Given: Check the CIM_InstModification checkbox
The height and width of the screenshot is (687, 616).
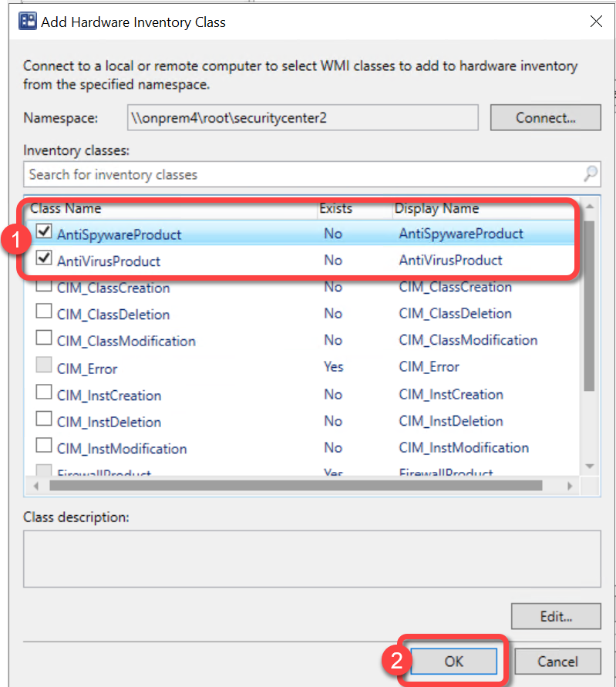Looking at the screenshot, I should (x=44, y=448).
